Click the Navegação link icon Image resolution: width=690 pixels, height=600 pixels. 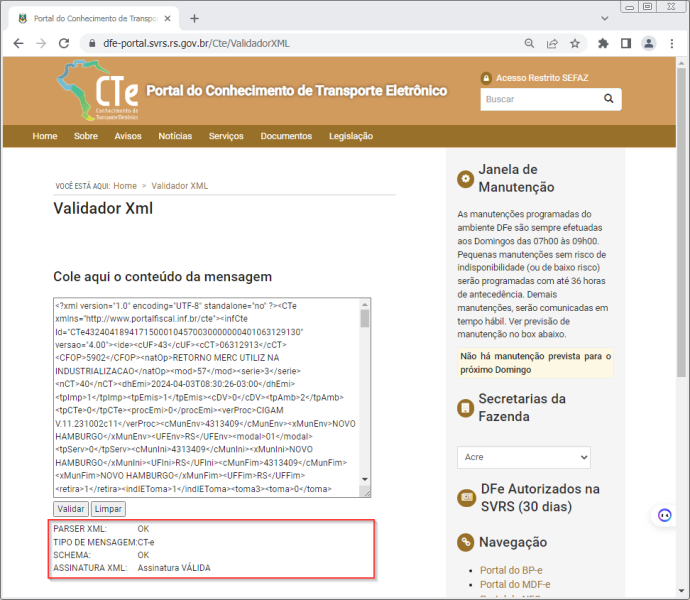pyautogui.click(x=466, y=542)
